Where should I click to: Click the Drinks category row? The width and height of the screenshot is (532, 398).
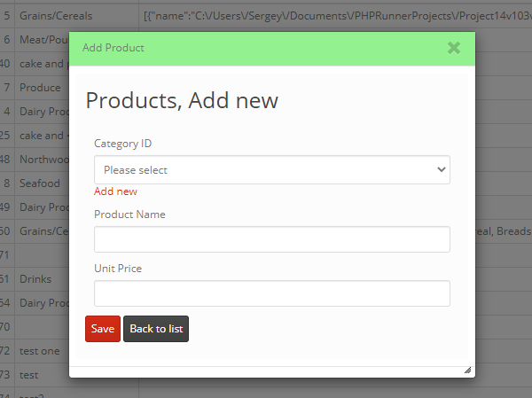click(x=35, y=279)
